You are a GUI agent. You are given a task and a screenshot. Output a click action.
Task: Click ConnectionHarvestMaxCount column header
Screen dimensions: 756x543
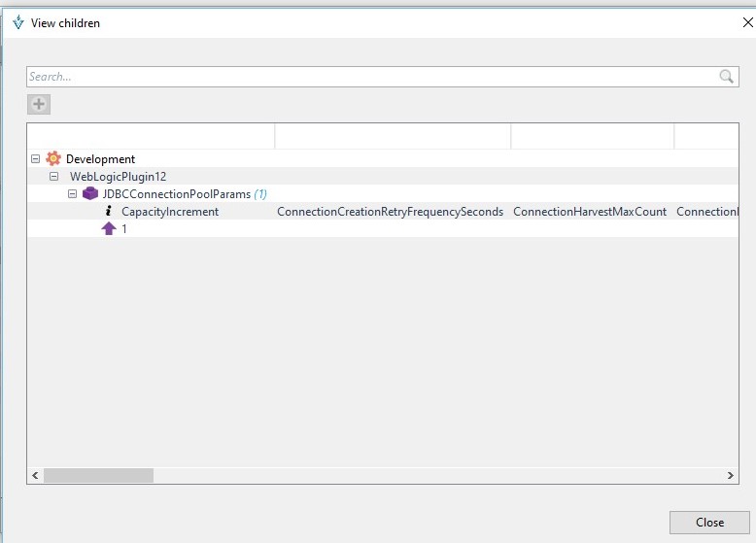point(590,212)
